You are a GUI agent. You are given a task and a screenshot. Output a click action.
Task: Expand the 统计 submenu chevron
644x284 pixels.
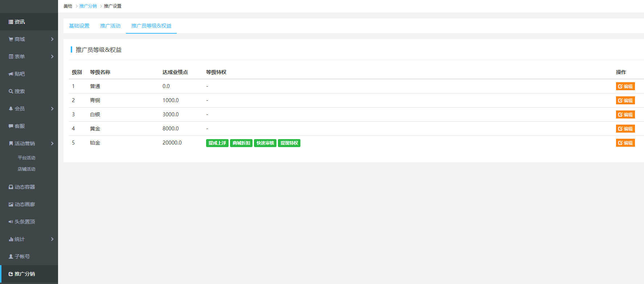tap(52, 239)
